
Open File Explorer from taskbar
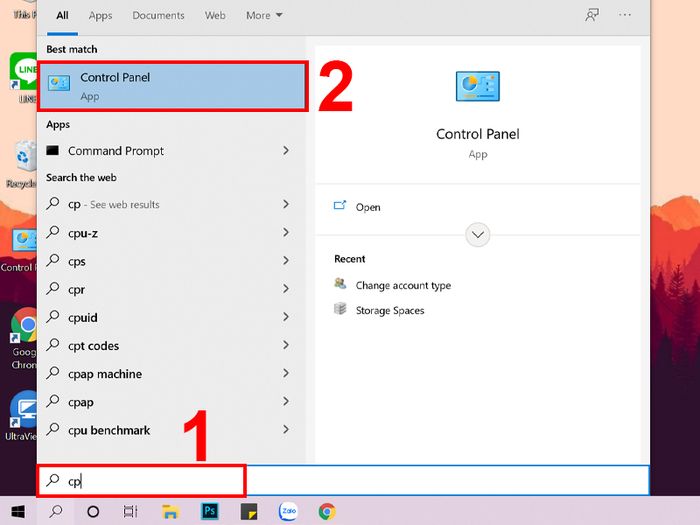pos(170,511)
